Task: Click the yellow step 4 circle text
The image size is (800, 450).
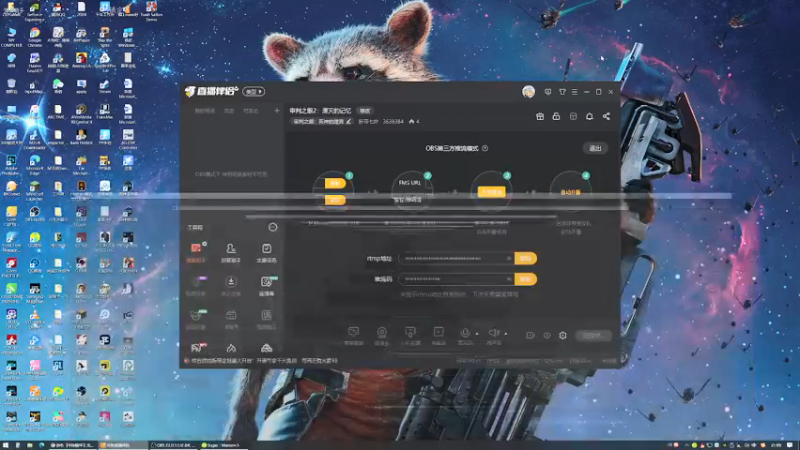Action: coord(570,192)
